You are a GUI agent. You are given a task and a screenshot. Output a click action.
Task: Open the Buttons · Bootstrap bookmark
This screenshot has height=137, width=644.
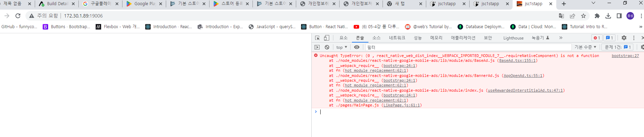pyautogui.click(x=66, y=27)
